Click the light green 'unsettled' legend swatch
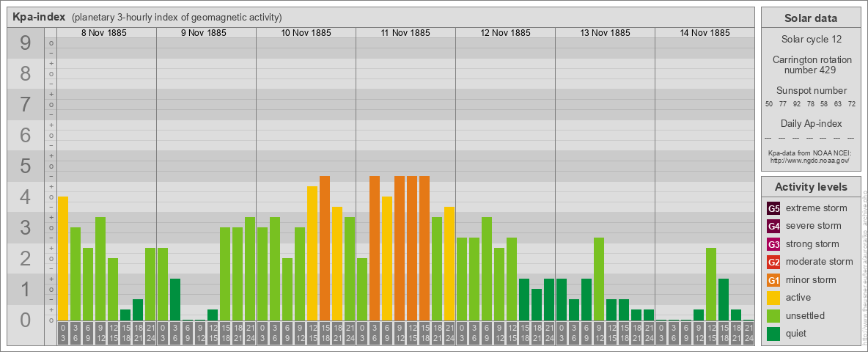The width and height of the screenshot is (868, 352). (773, 315)
